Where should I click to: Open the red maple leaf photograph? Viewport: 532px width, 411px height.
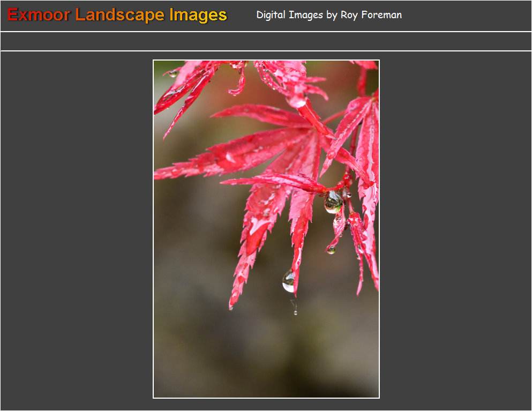(x=266, y=229)
